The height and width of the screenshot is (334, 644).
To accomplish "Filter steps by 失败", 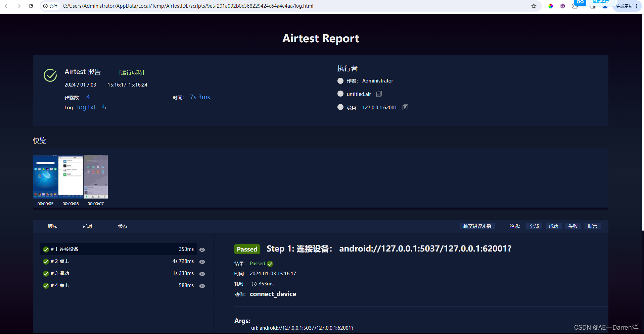I will (x=573, y=226).
